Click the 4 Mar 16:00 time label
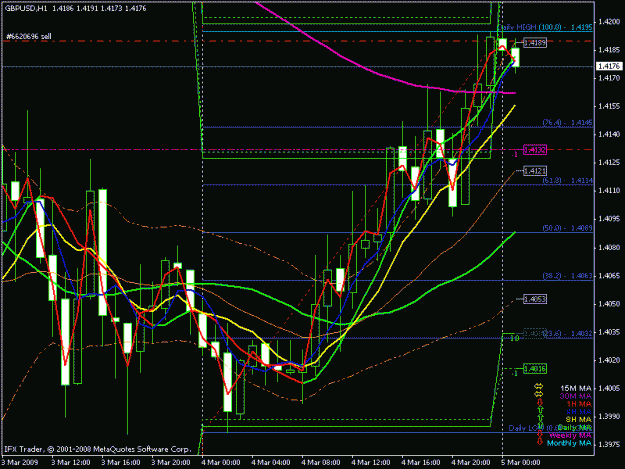 [x=421, y=462]
